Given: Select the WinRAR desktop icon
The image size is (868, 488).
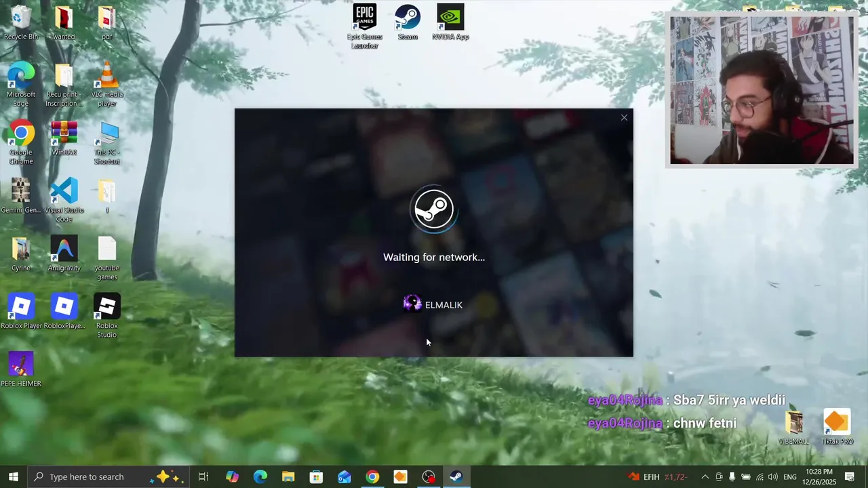Looking at the screenshot, I should tap(64, 138).
